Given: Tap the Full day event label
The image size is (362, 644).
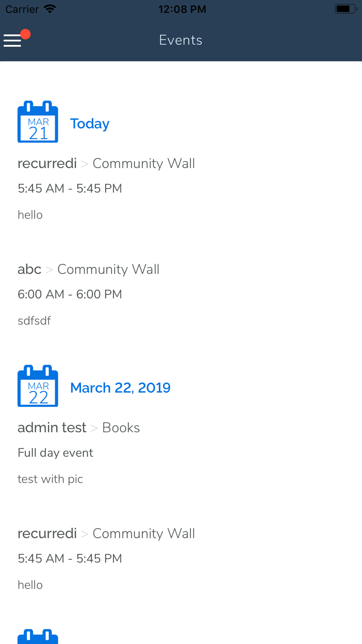Looking at the screenshot, I should [x=55, y=453].
